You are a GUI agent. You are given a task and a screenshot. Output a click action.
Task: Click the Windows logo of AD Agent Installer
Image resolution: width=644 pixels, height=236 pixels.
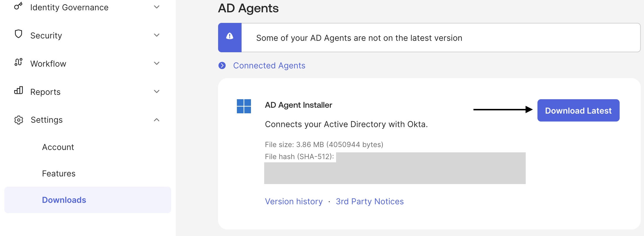pyautogui.click(x=244, y=106)
